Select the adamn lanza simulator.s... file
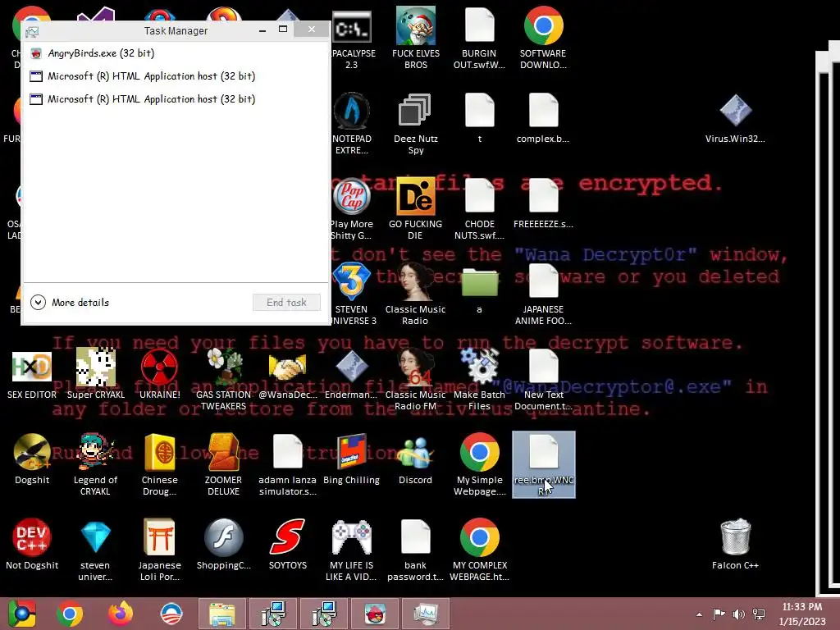This screenshot has width=840, height=630. pyautogui.click(x=288, y=465)
